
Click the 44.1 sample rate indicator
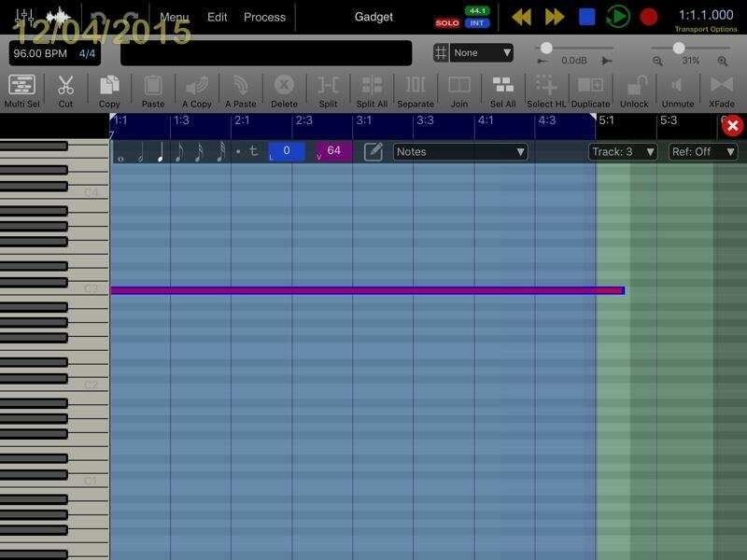[477, 10]
